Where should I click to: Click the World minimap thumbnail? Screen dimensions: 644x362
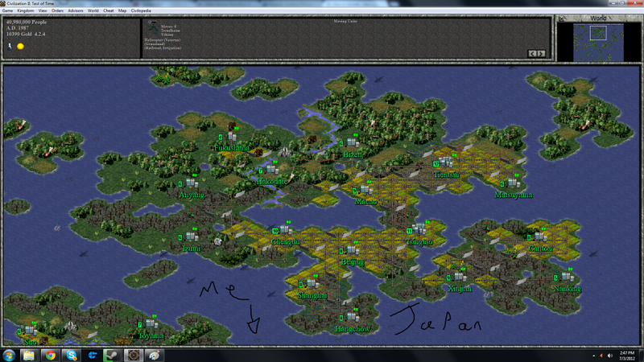point(598,43)
